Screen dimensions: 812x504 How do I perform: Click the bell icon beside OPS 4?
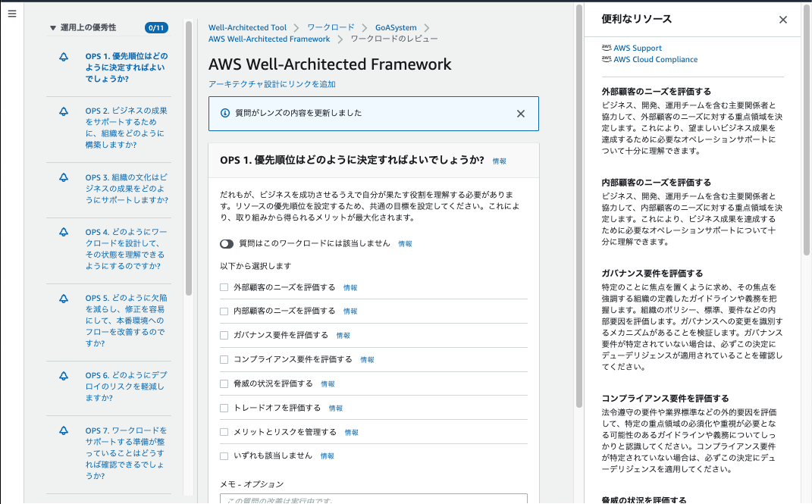tap(63, 233)
